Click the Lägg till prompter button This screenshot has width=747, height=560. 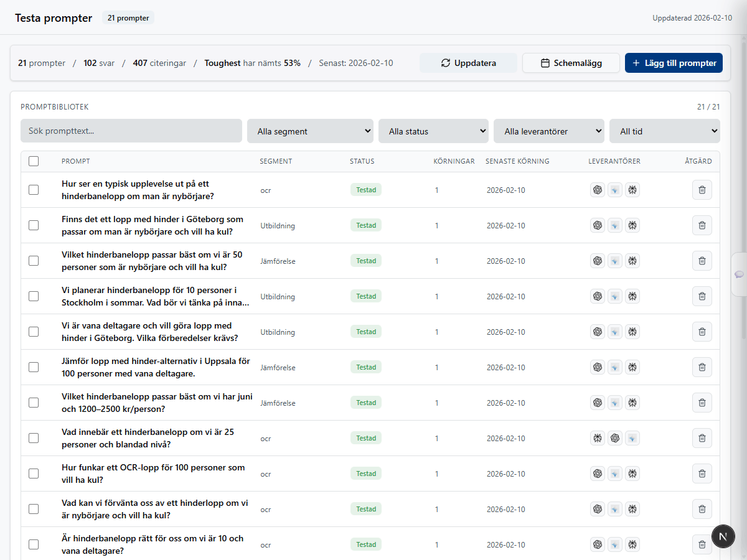pyautogui.click(x=674, y=62)
